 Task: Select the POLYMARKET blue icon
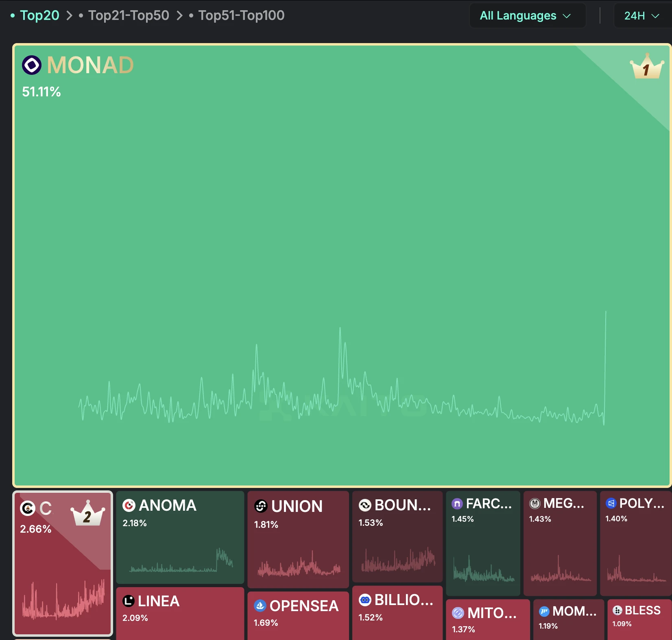611,503
